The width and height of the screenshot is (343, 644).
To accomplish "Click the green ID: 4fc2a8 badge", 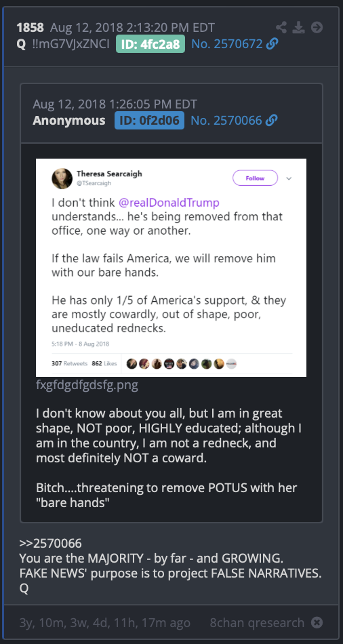I will [x=150, y=44].
